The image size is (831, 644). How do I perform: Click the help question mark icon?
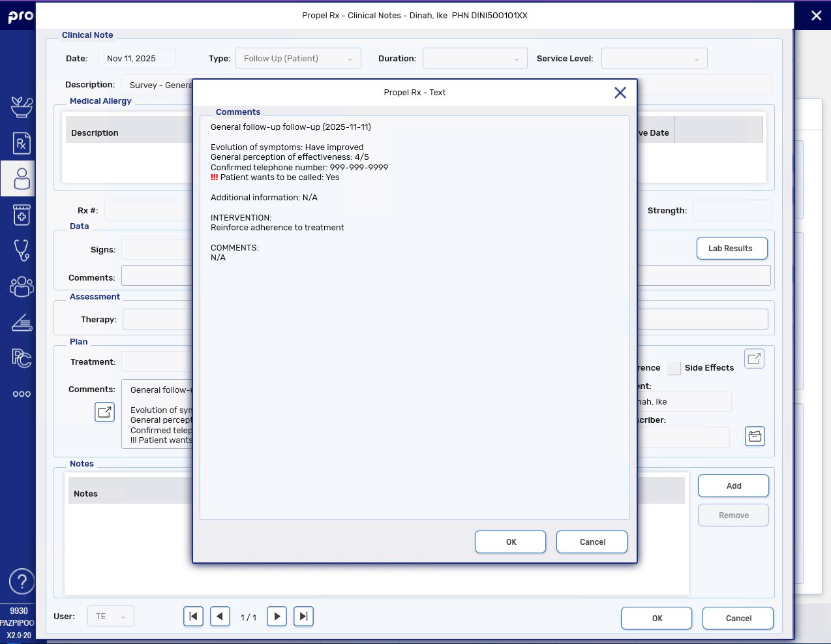[x=22, y=581]
